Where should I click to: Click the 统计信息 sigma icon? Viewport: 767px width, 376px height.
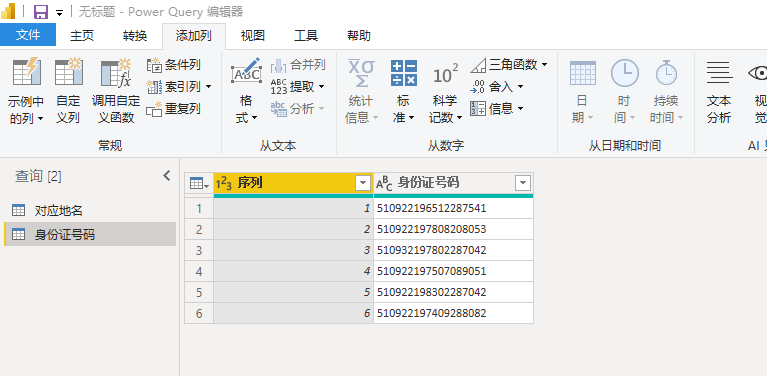361,72
